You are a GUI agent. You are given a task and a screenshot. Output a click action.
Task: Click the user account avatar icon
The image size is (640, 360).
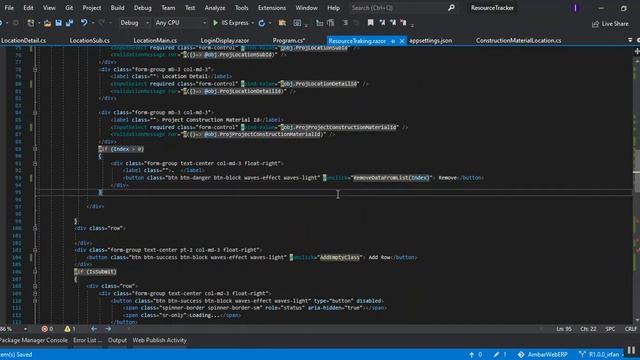click(575, 8)
